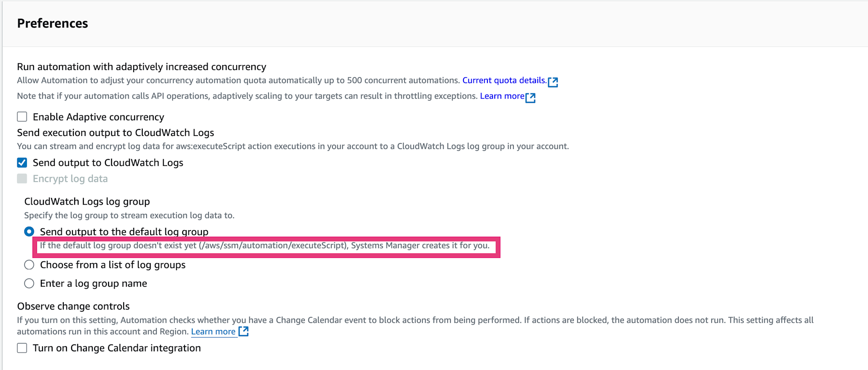Click the Enable Adaptive concurrency label text
This screenshot has width=868, height=370.
99,117
